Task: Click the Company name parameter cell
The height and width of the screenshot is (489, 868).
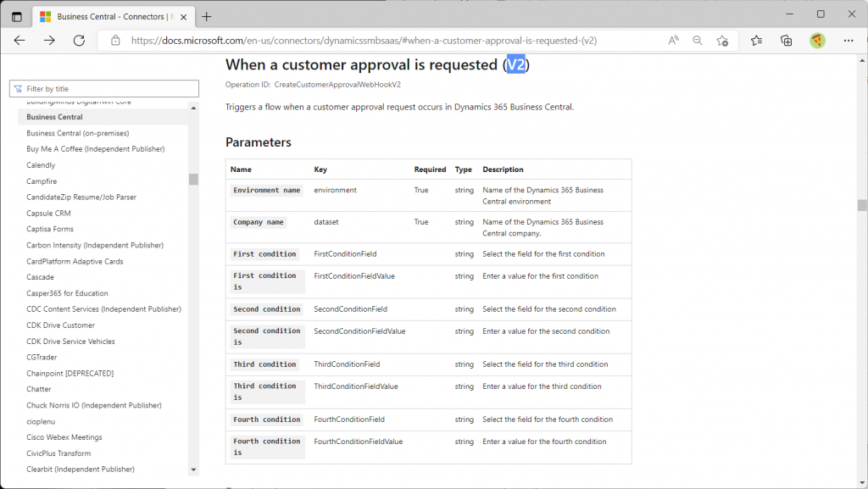Action: [x=259, y=222]
